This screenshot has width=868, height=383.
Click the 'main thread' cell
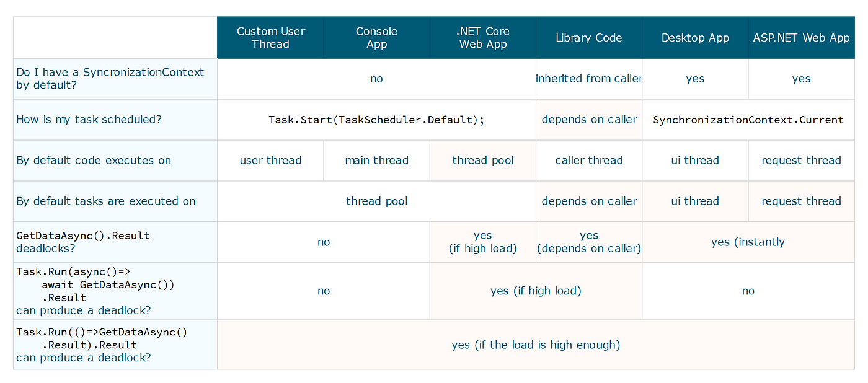[376, 161]
